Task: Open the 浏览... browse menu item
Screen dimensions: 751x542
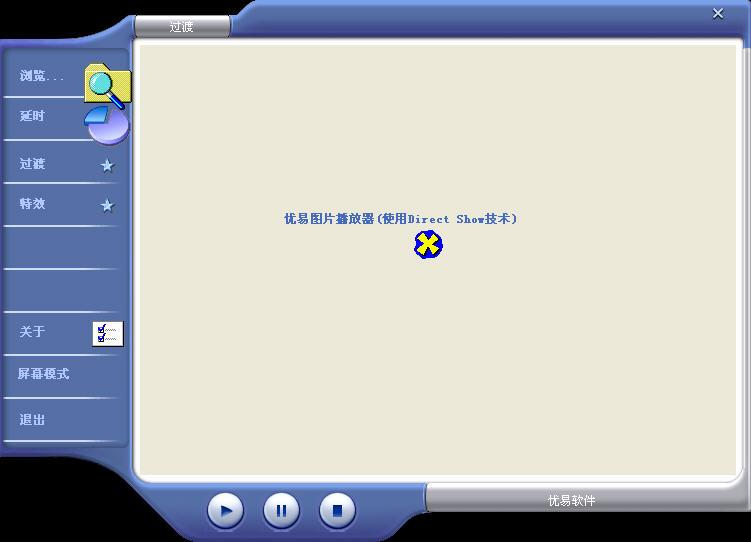Action: click(42, 76)
